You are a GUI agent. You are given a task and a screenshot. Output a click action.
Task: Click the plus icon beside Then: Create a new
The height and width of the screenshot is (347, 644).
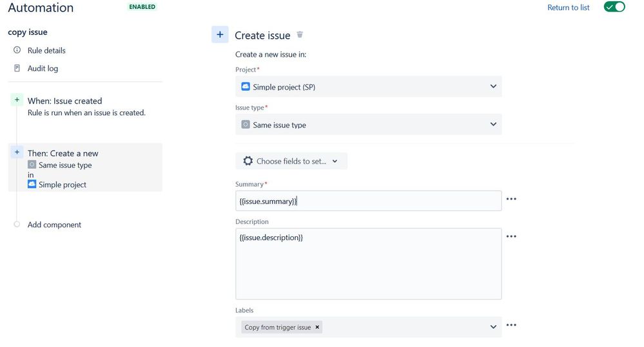17,153
